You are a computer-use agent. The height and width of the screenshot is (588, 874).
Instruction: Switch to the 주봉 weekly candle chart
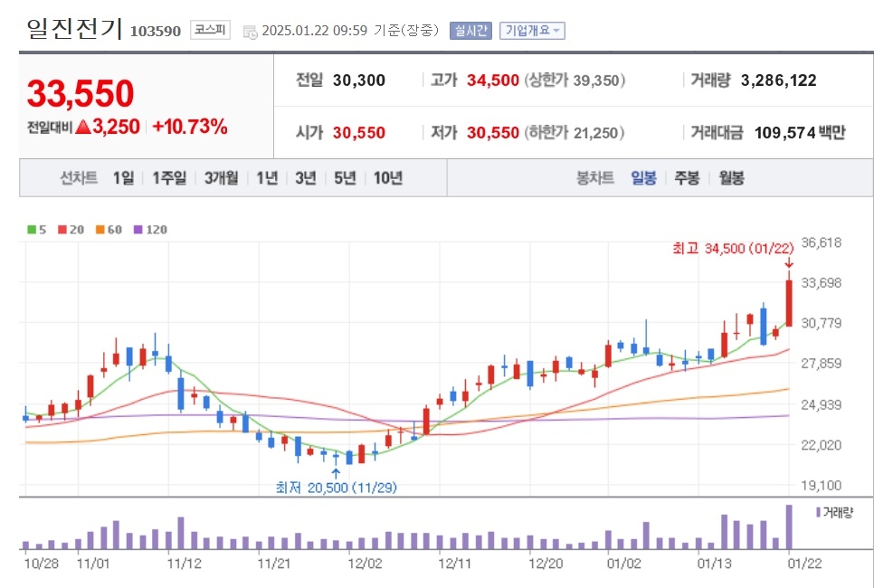coord(687,178)
